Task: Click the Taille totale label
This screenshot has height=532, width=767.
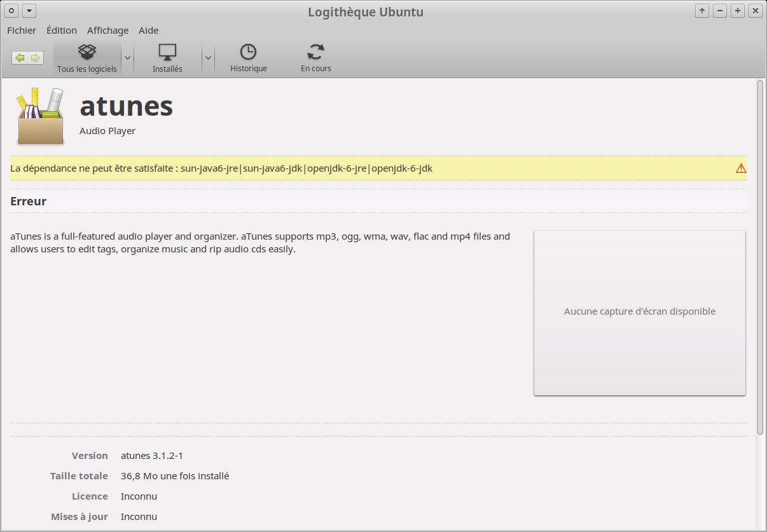Action: pos(79,476)
